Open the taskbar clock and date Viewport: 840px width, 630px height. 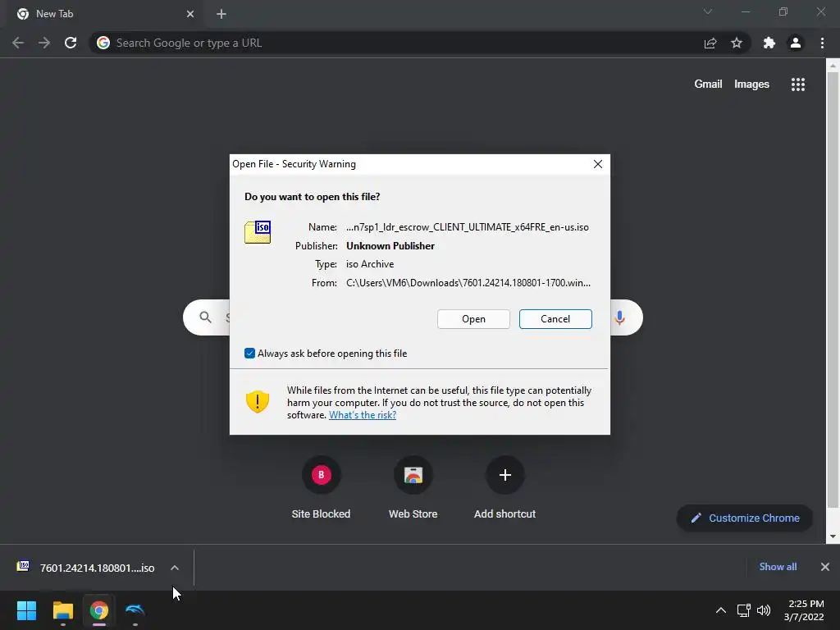click(804, 610)
